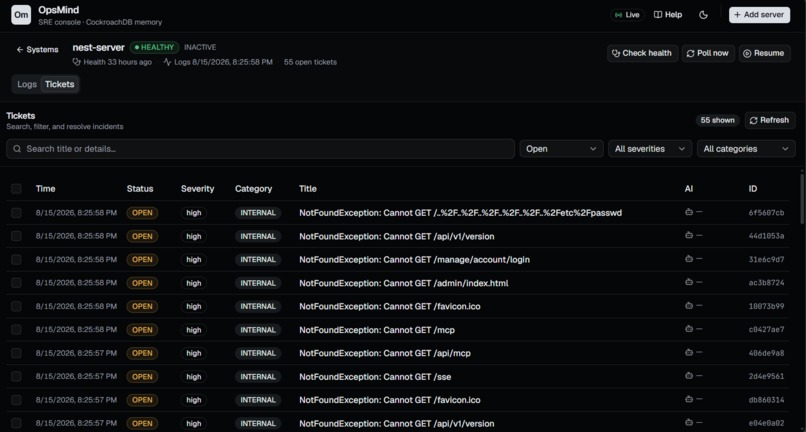Screen dimensions: 806x432
Task: Click the magnifier icon in search box
Action: 17,149
